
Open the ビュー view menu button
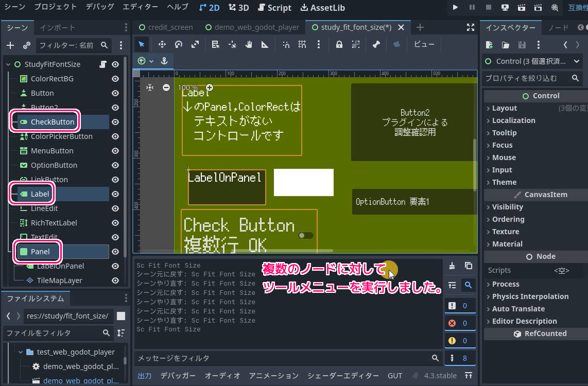(424, 44)
